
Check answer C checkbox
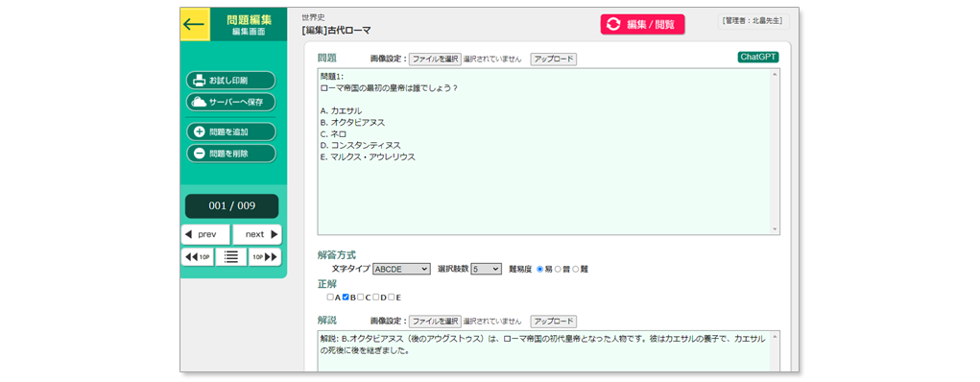click(x=361, y=297)
